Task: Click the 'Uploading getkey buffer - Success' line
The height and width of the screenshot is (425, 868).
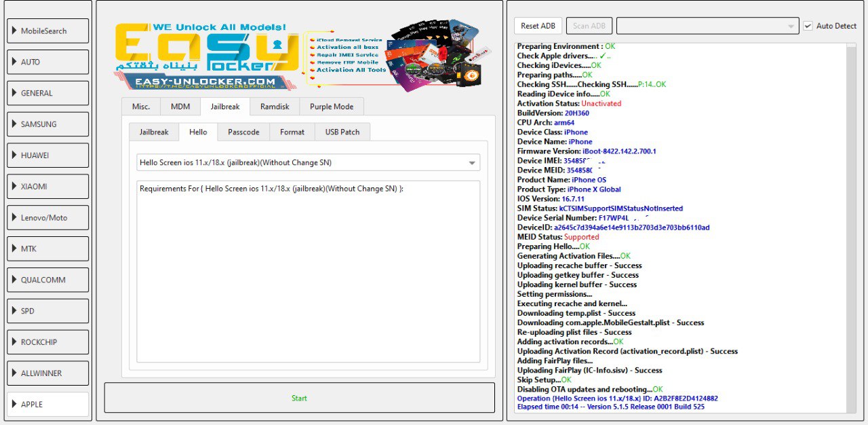Action: pyautogui.click(x=578, y=275)
